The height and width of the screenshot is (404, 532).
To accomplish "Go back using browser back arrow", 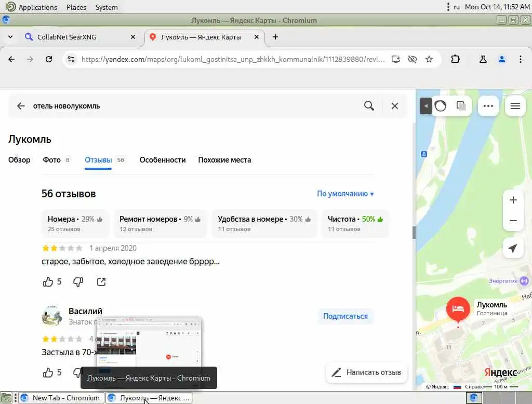I will 11,59.
